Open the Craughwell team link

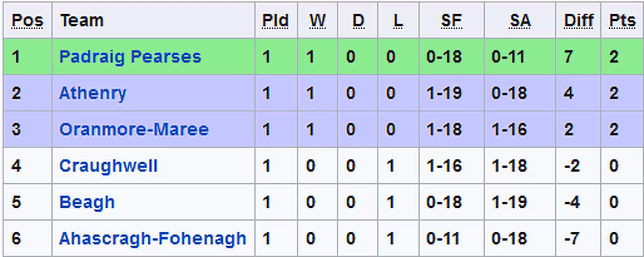tap(108, 166)
